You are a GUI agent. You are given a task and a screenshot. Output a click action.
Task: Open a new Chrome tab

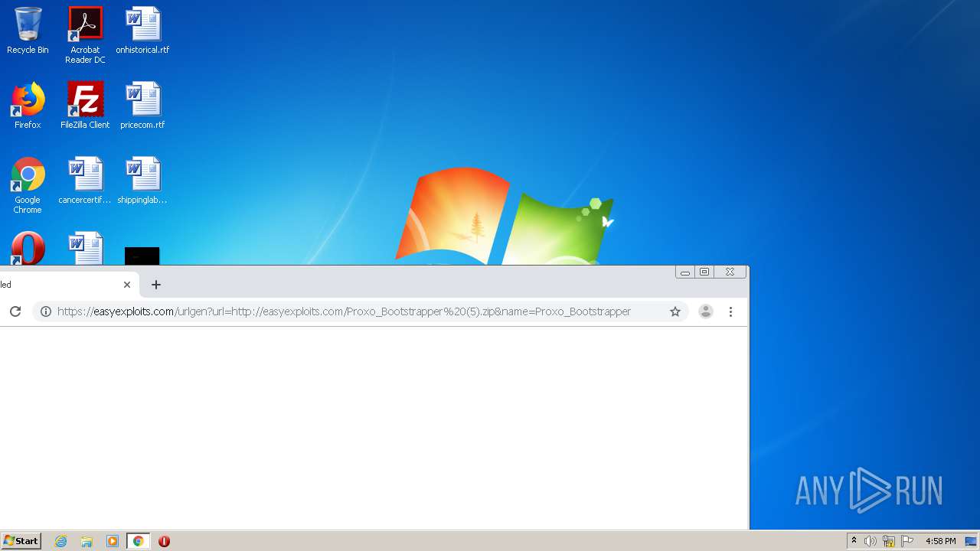click(156, 285)
